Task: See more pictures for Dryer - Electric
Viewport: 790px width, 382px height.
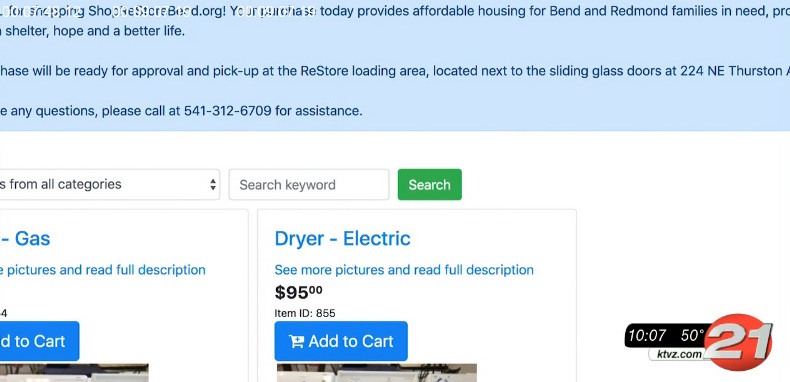Action: coord(404,270)
